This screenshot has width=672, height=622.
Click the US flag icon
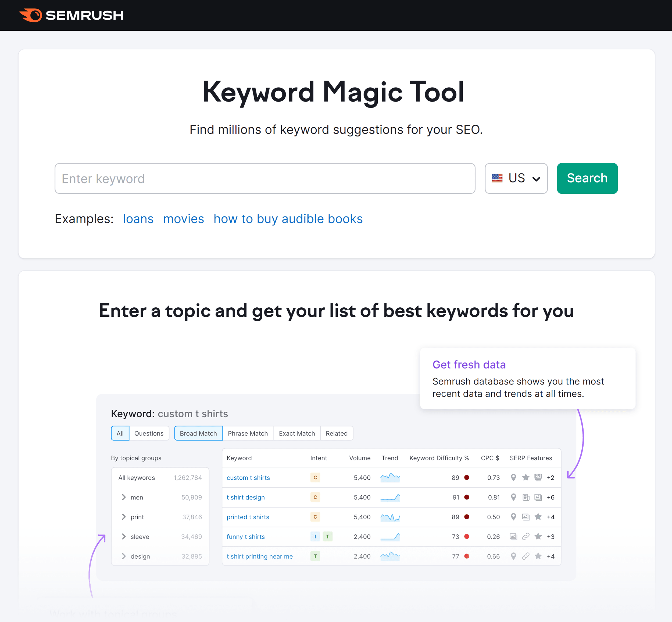click(497, 178)
